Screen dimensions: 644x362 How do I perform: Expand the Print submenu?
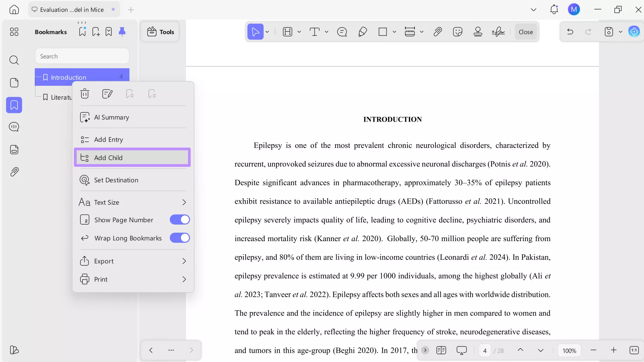coord(184,279)
